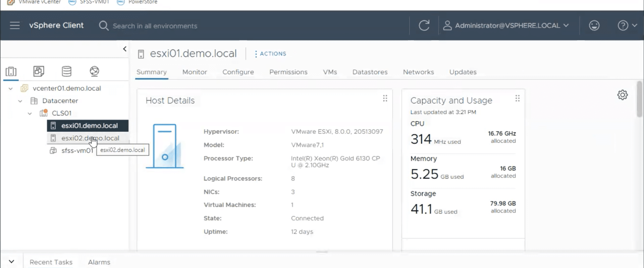Screen dimensions: 644x268
Task: Click the PowerStore browser tab
Action: click(137, 2)
